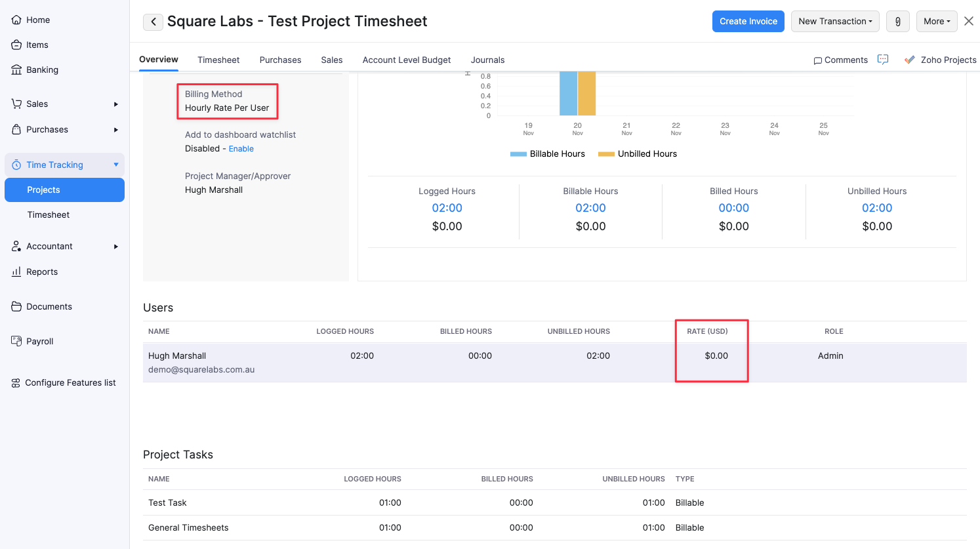Click the Zoho Projects checkmark logo

909,60
